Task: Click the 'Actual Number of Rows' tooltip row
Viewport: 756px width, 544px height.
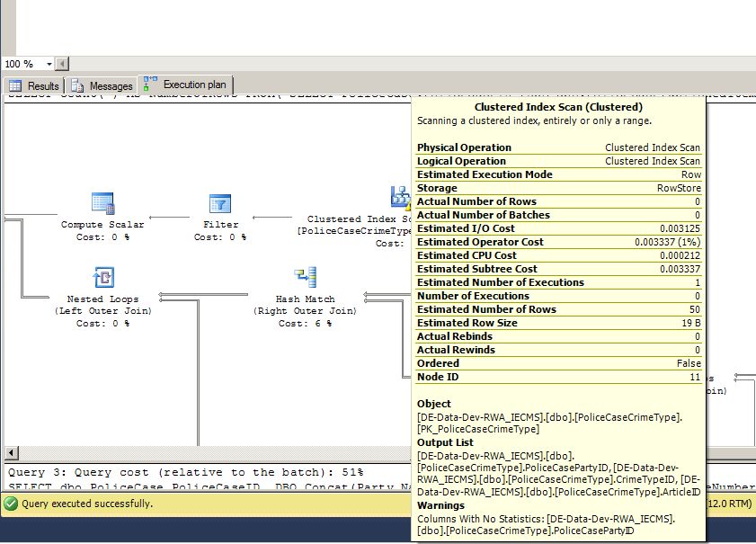Action: coord(559,201)
